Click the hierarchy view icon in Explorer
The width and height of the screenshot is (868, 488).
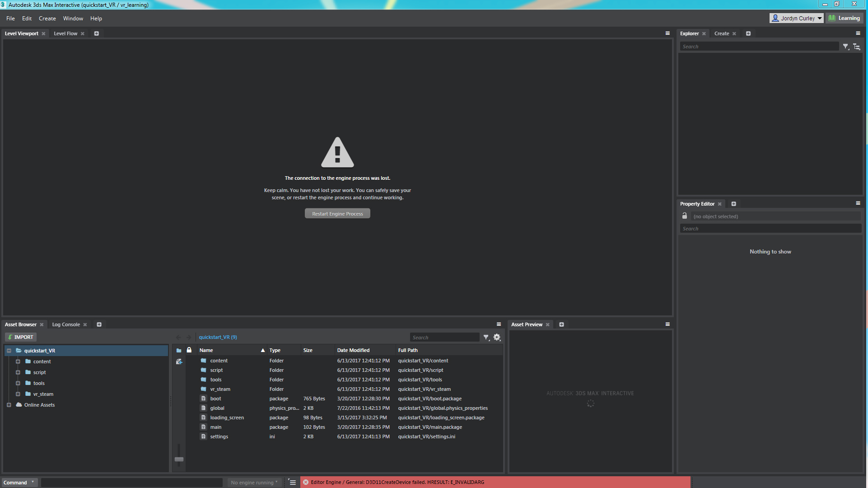(x=857, y=47)
